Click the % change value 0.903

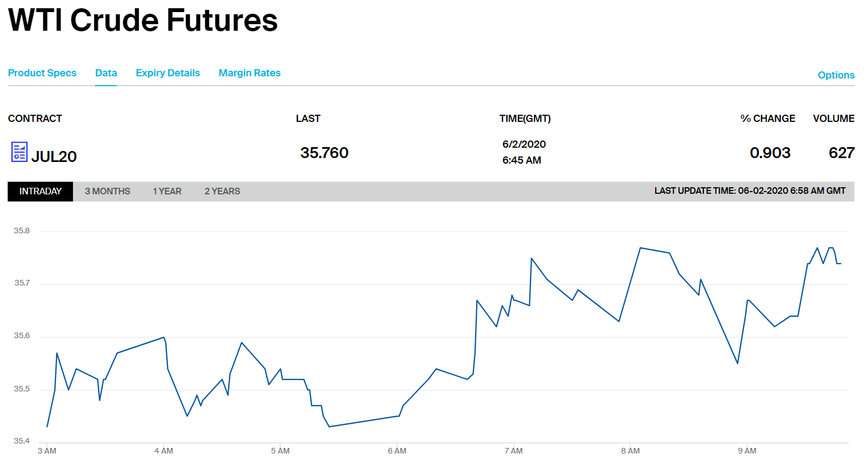point(770,153)
